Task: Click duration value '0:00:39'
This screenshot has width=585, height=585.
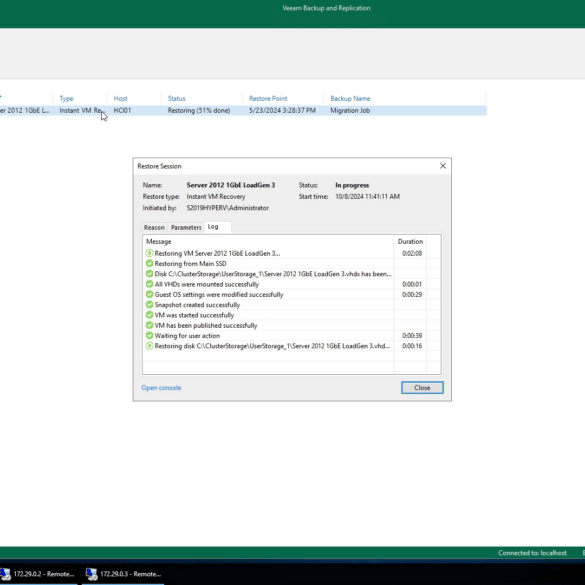Action: (412, 335)
